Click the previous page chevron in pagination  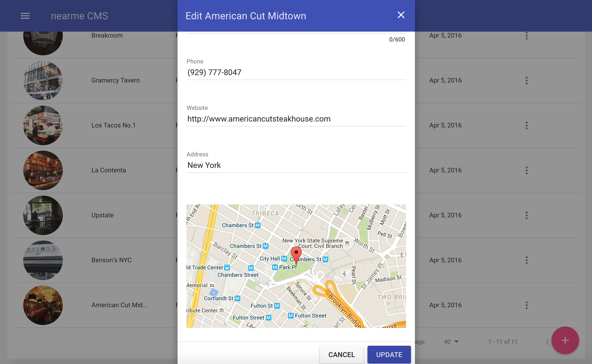click(x=547, y=342)
